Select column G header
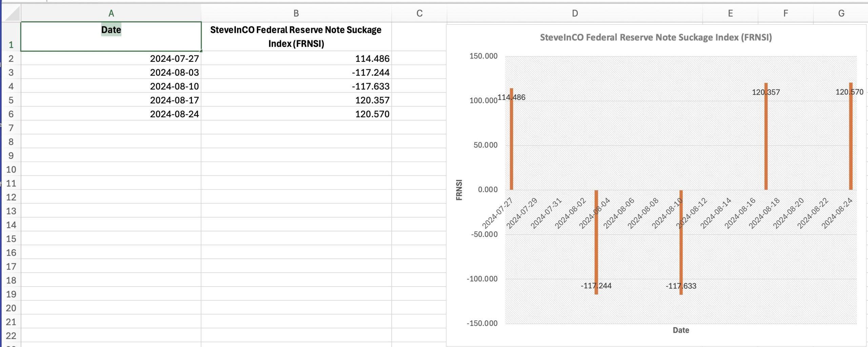This screenshot has height=347, width=868. pos(841,13)
